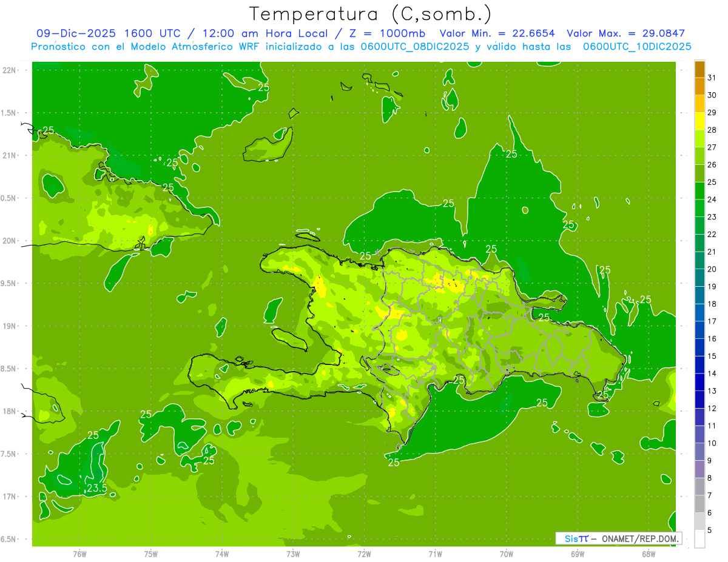This screenshot has height=562, width=728.
Task: Select the date text "09-Dic-2025 1600 UTC"
Action: [x=109, y=33]
